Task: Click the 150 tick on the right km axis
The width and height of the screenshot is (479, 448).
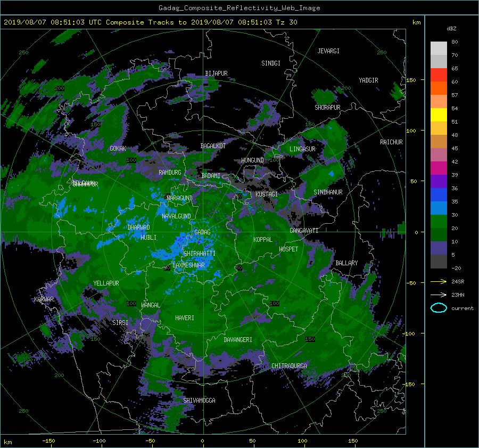Action: (411, 80)
